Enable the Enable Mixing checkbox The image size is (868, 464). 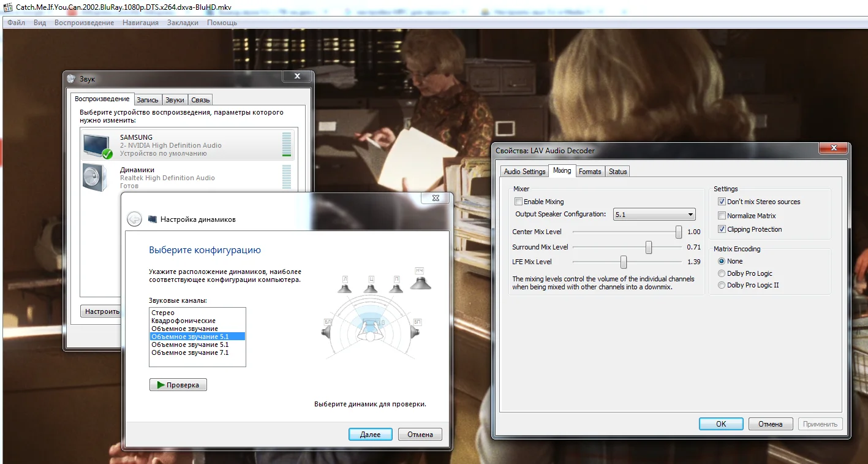coord(519,202)
